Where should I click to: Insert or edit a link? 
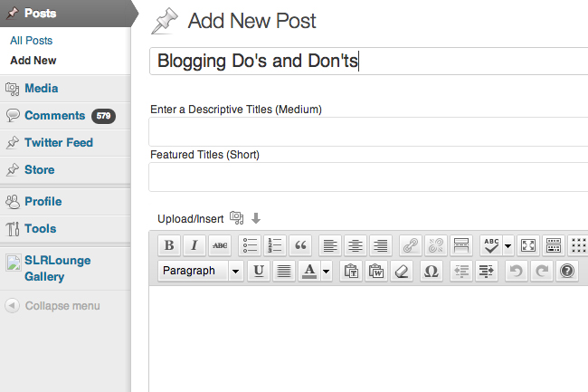(411, 245)
